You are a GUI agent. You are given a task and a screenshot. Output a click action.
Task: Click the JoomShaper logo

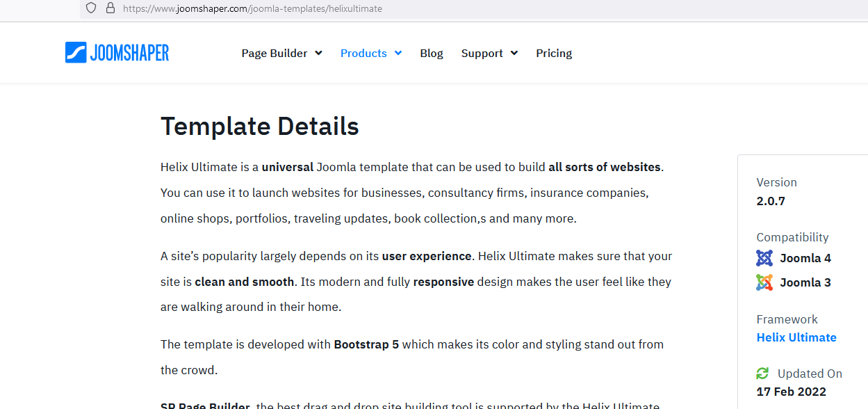point(117,53)
